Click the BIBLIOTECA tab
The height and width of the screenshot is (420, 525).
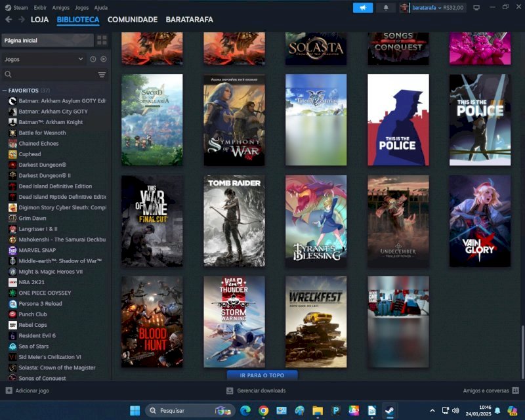click(78, 20)
